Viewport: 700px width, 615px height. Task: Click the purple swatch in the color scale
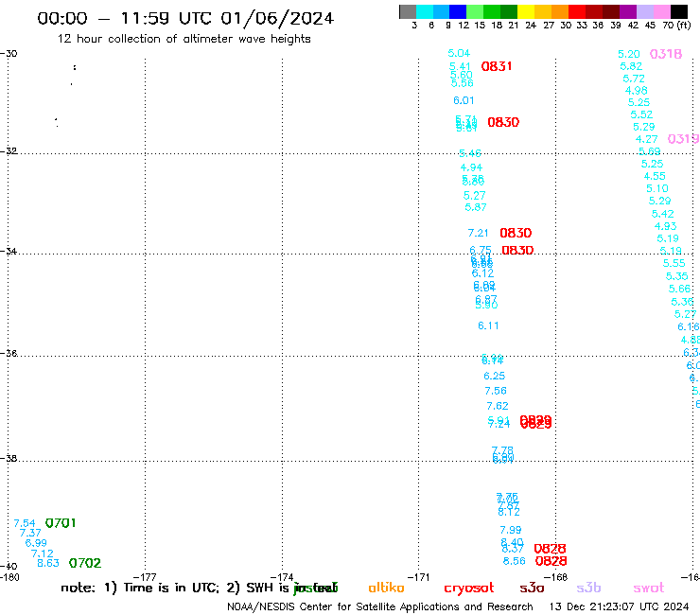[x=628, y=11]
